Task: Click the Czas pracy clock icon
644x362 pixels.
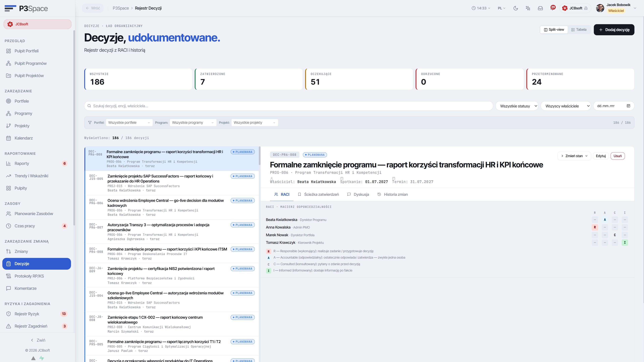Action: [x=9, y=226]
